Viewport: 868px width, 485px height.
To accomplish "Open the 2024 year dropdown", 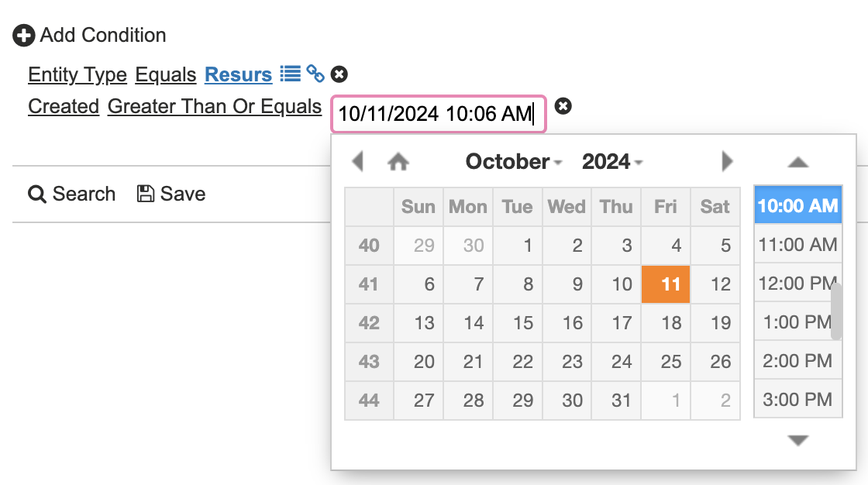I will [x=612, y=162].
